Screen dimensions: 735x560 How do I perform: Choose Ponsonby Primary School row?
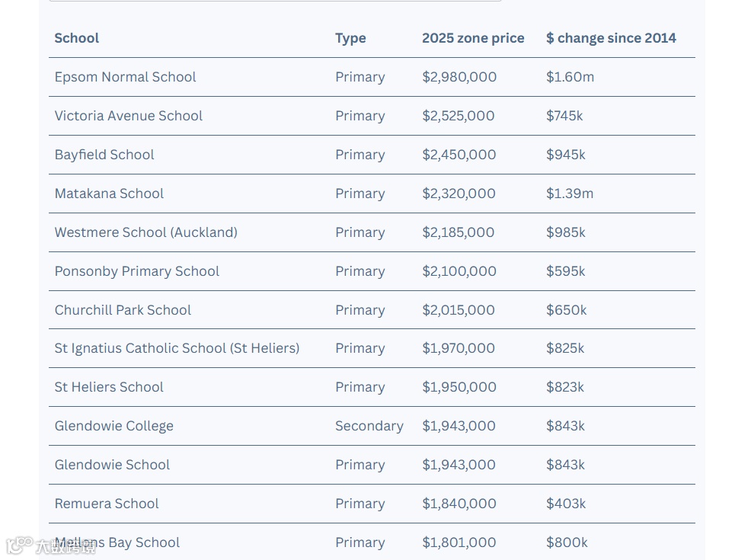point(137,271)
